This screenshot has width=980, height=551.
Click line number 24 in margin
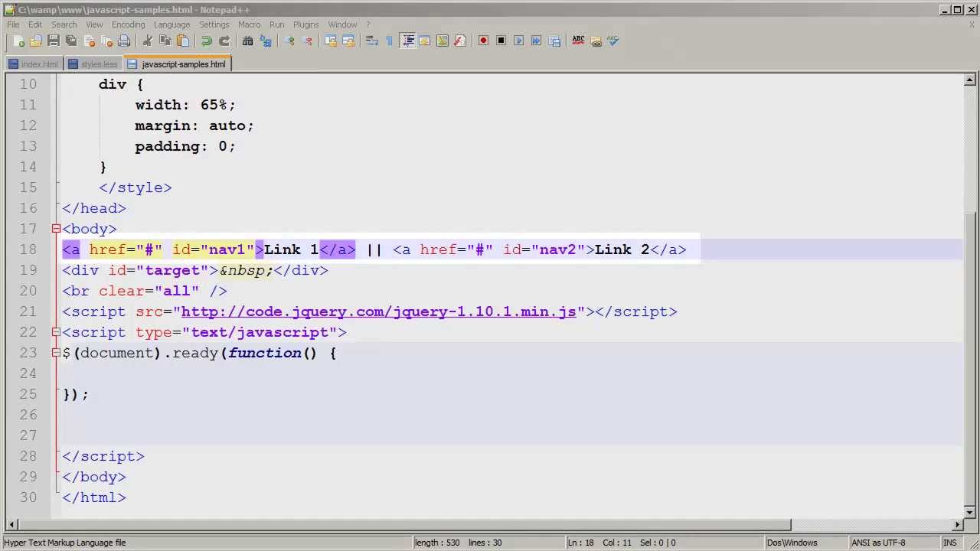pos(28,373)
